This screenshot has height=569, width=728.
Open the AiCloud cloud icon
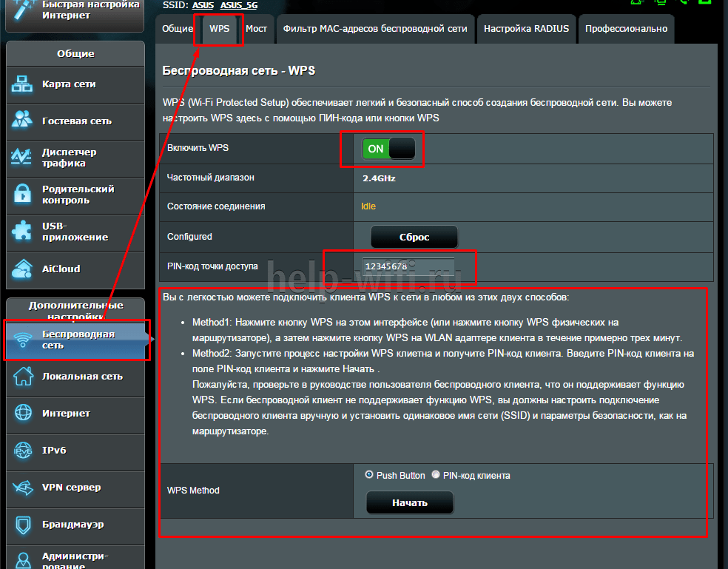22,269
